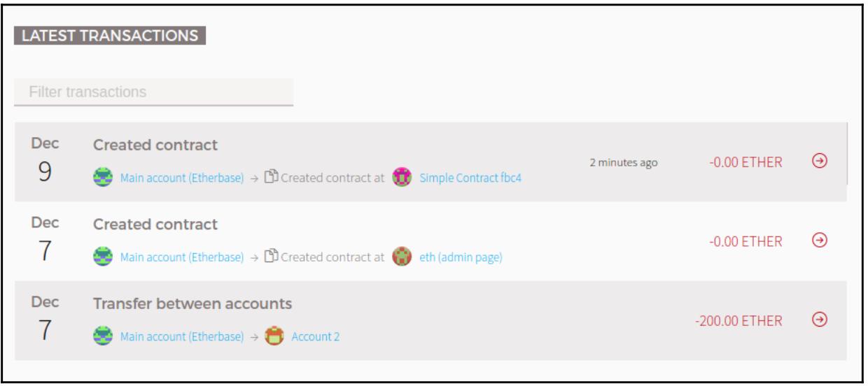Open the Account 2 link

coord(316,337)
